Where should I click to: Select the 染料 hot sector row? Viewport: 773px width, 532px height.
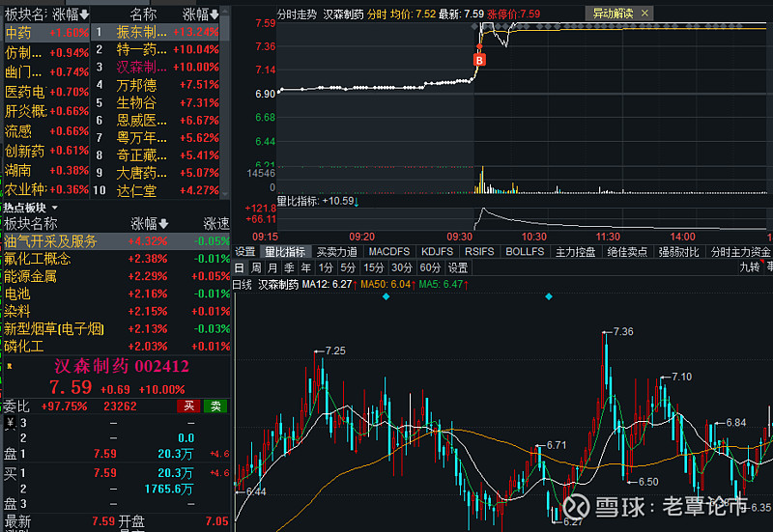(116, 311)
